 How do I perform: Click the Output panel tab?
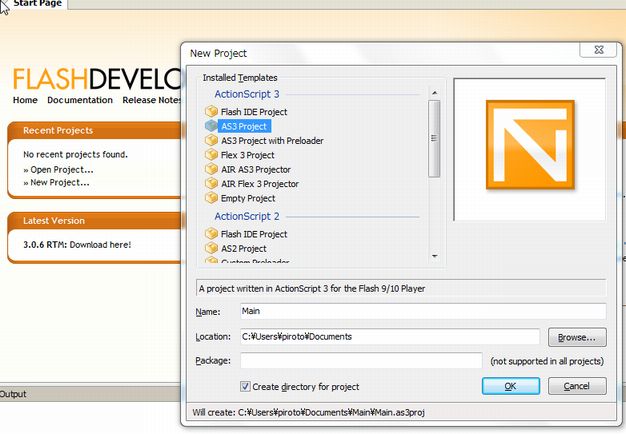13,394
